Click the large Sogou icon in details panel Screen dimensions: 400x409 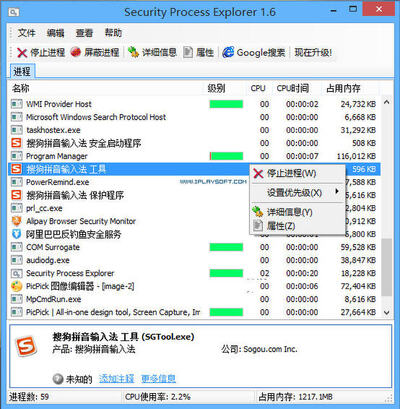click(26, 346)
